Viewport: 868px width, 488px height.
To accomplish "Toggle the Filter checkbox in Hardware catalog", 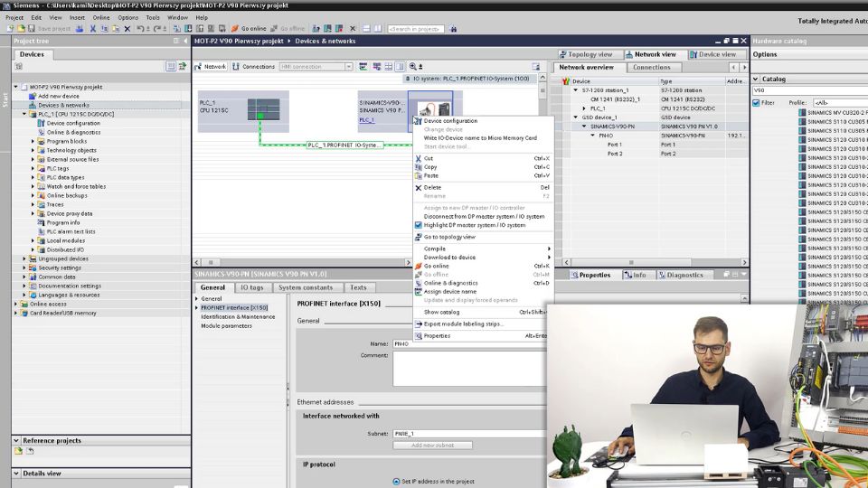I will coord(756,103).
